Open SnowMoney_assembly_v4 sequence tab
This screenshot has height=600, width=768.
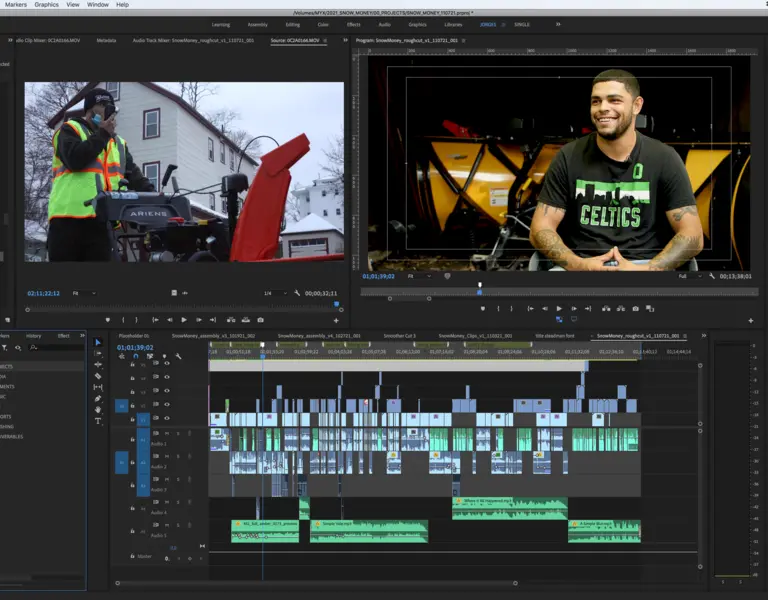coord(319,336)
